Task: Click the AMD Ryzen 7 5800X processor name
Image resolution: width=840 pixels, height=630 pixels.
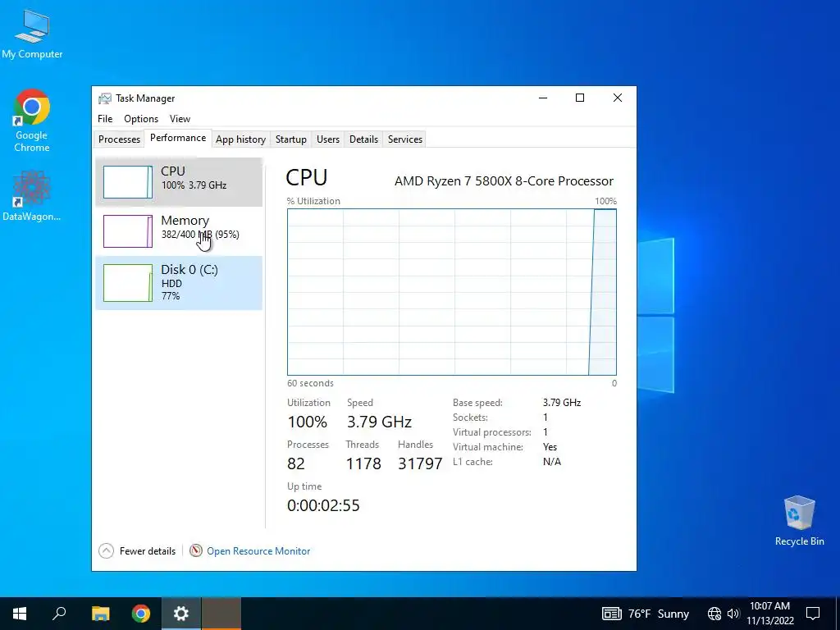Action: point(504,181)
